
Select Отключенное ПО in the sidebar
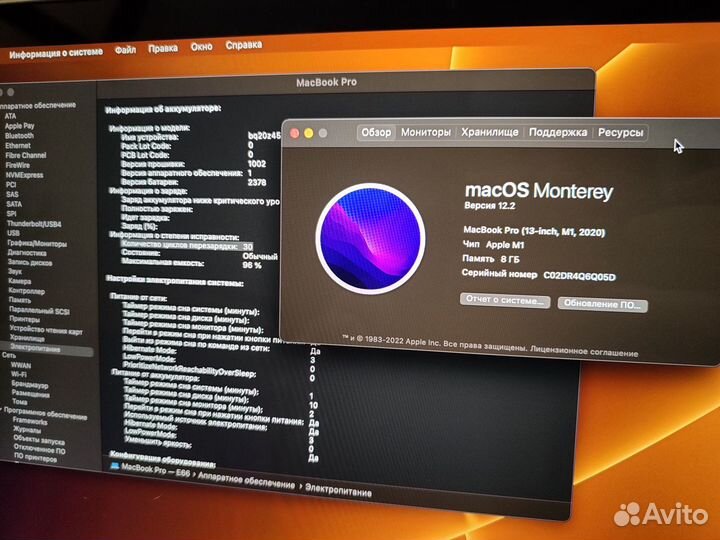click(39, 449)
